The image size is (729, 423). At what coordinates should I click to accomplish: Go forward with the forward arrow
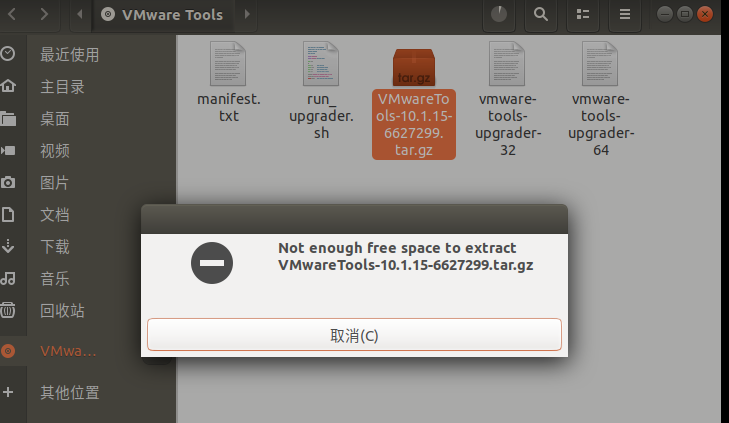[x=44, y=14]
